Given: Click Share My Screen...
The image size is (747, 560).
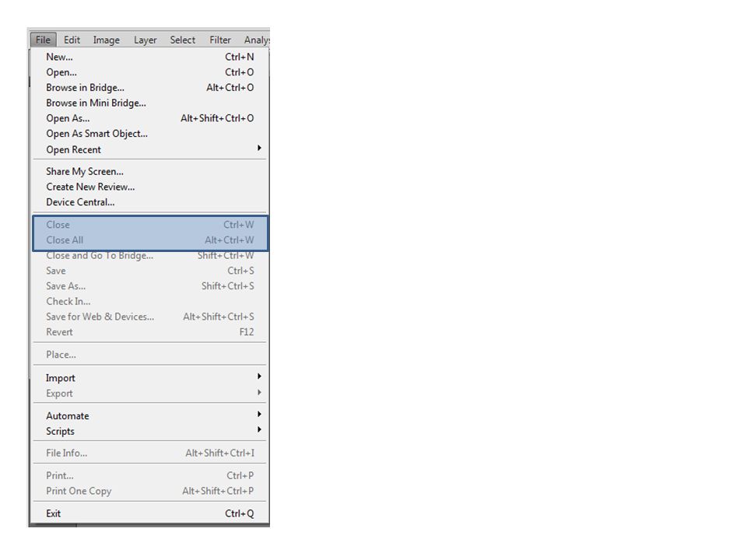Looking at the screenshot, I should 150,171.
